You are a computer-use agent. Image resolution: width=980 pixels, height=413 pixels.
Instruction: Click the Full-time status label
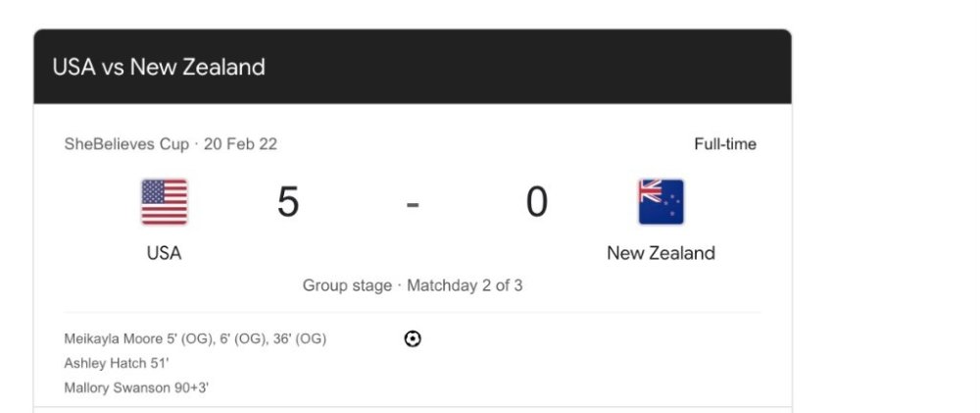[725, 144]
